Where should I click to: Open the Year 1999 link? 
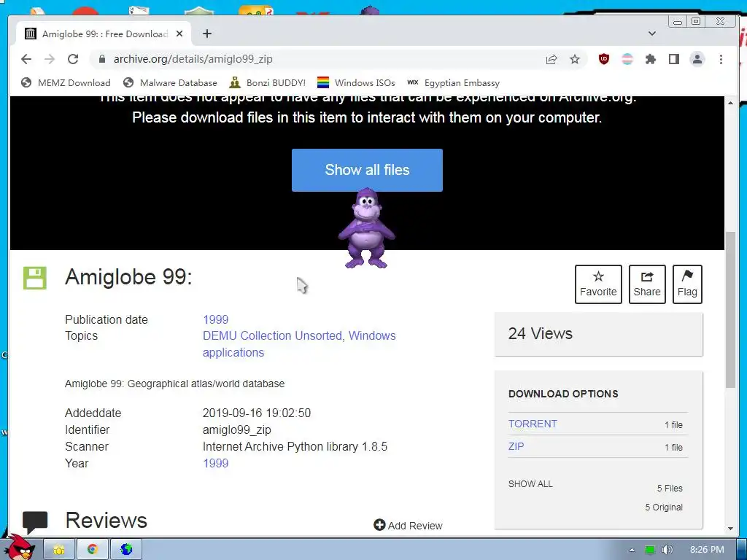(215, 463)
